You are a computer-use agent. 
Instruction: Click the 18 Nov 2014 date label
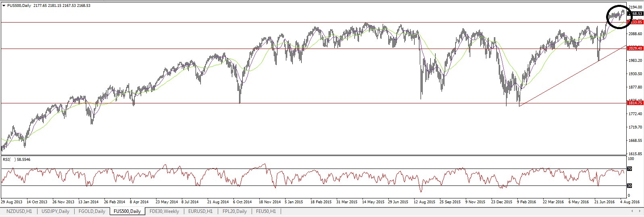click(270, 202)
